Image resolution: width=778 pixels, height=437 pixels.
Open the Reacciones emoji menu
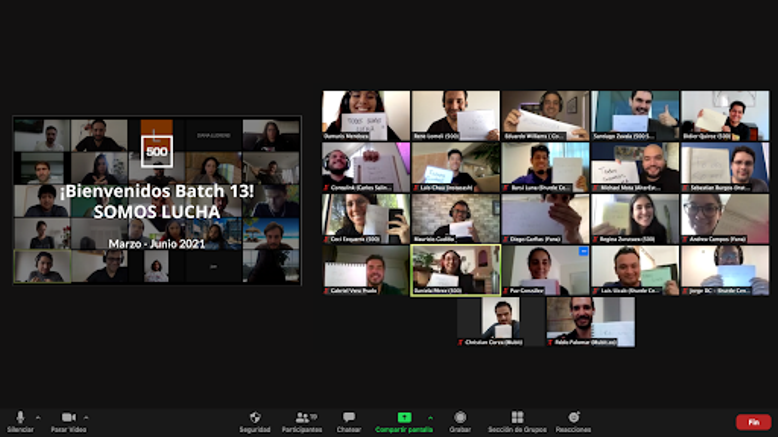[573, 418]
